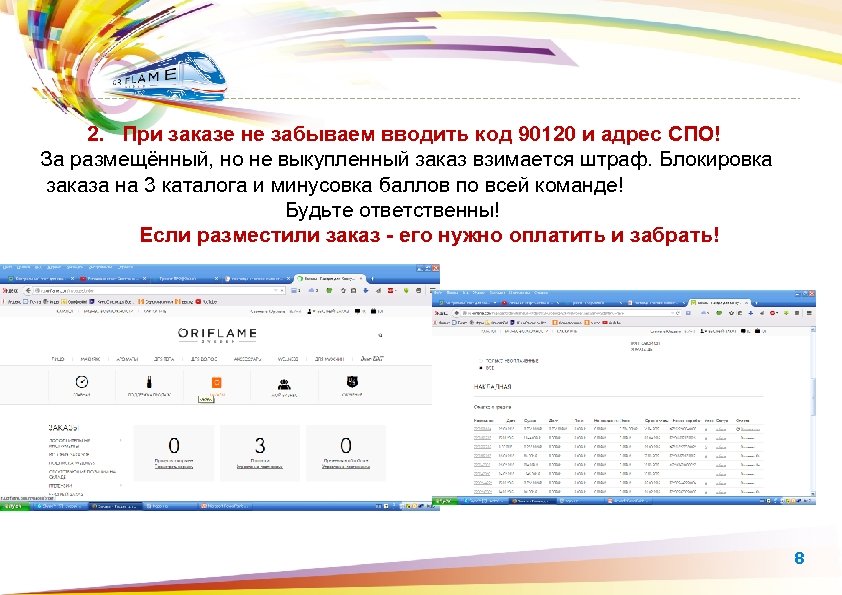The image size is (842, 595).
Task: Open the PowerPoint item in the left taskbar
Action: 226,506
